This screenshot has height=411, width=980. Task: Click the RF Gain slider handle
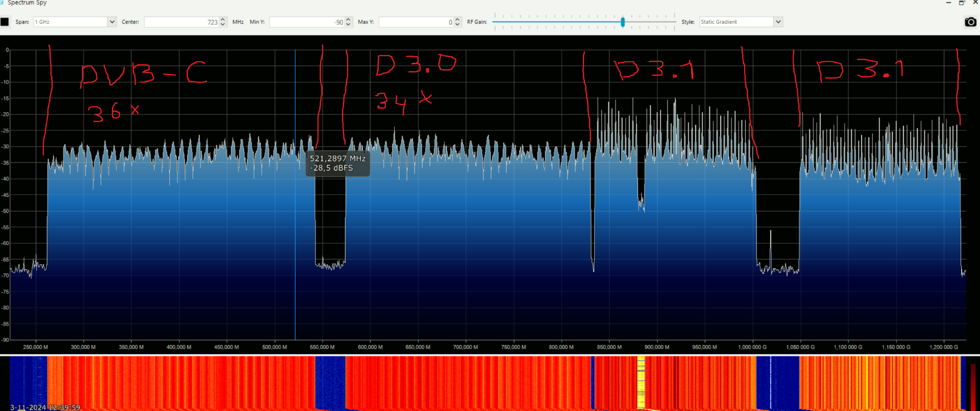[x=623, y=22]
